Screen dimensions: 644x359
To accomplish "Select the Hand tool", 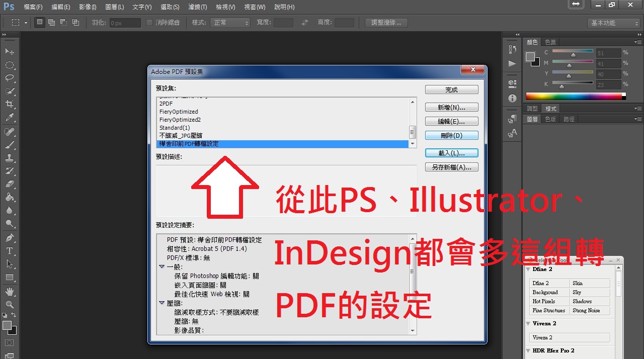I will [x=10, y=291].
